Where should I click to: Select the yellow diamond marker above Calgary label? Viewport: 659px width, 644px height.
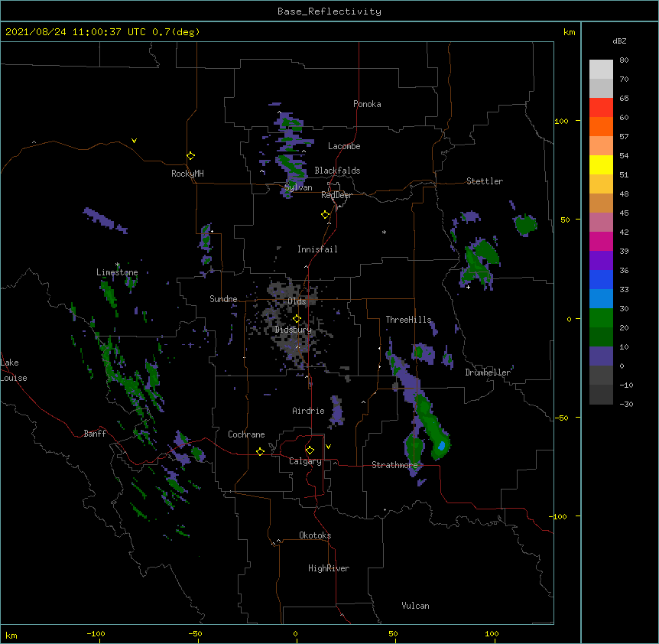tap(310, 450)
